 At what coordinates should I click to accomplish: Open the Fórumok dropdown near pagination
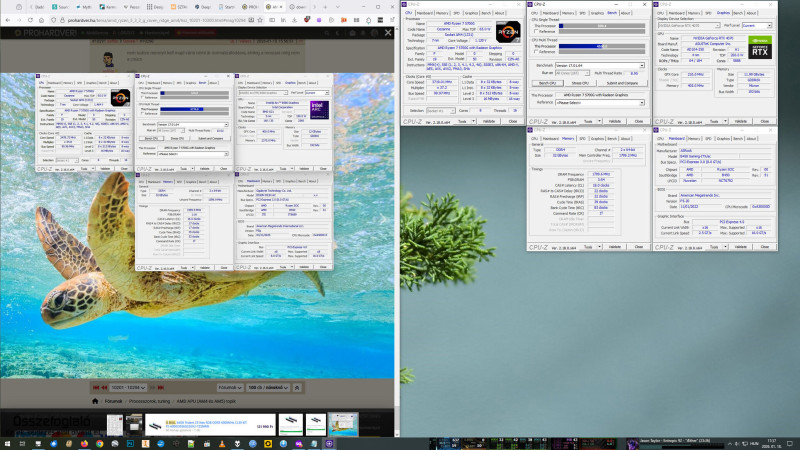[x=230, y=388]
